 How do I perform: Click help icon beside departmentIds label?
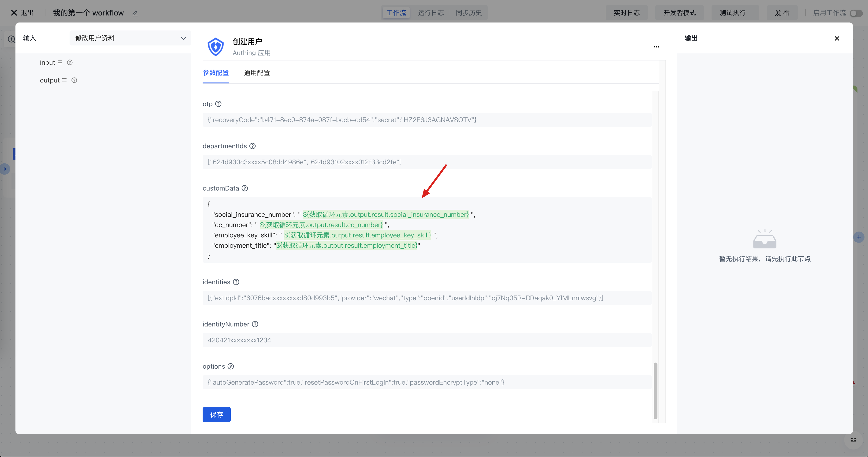click(x=252, y=146)
